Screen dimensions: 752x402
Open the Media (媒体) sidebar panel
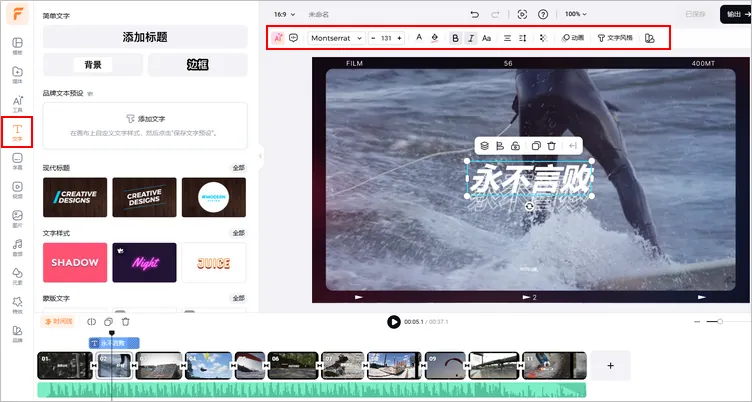pyautogui.click(x=17, y=74)
